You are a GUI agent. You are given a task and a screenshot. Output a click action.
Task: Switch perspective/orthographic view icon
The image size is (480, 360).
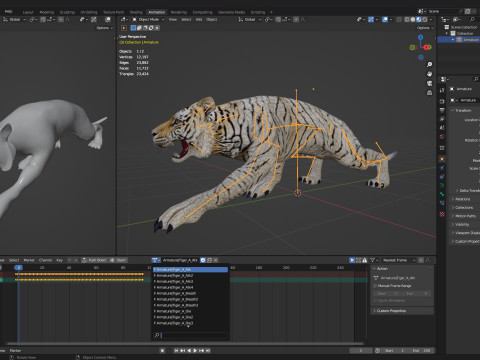(429, 92)
